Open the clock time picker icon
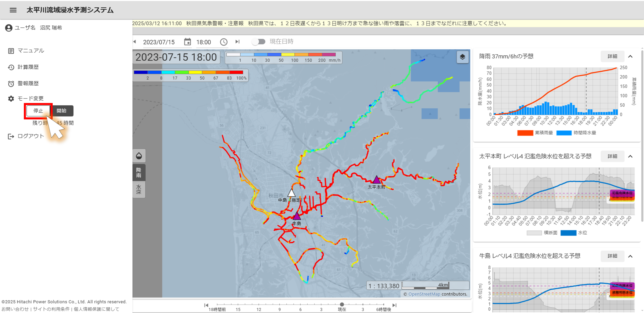Viewport: 644px width, 313px height. (x=223, y=42)
